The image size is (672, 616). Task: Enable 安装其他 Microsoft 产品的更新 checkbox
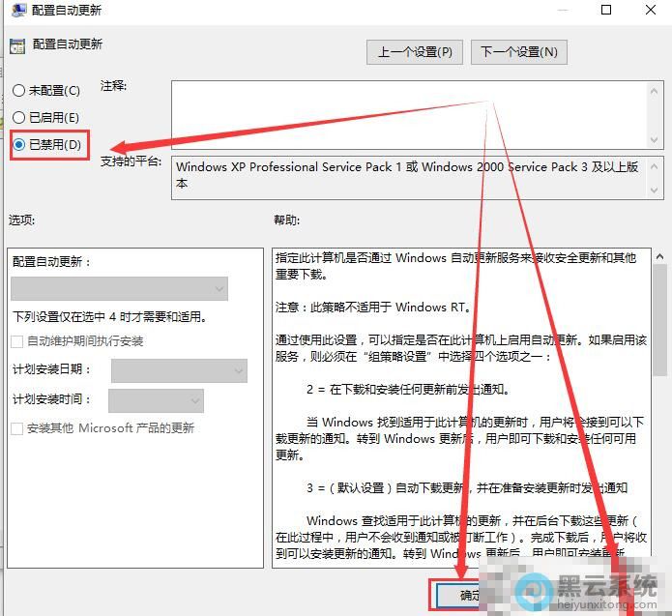17,428
